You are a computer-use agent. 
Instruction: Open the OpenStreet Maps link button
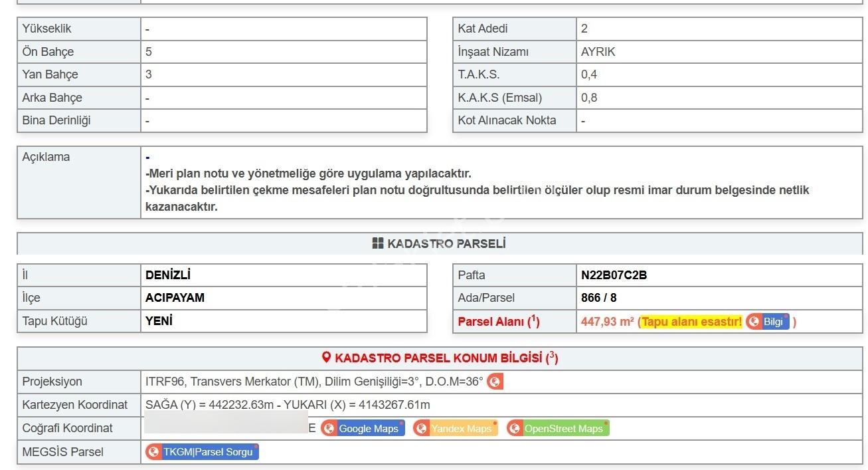point(558,428)
